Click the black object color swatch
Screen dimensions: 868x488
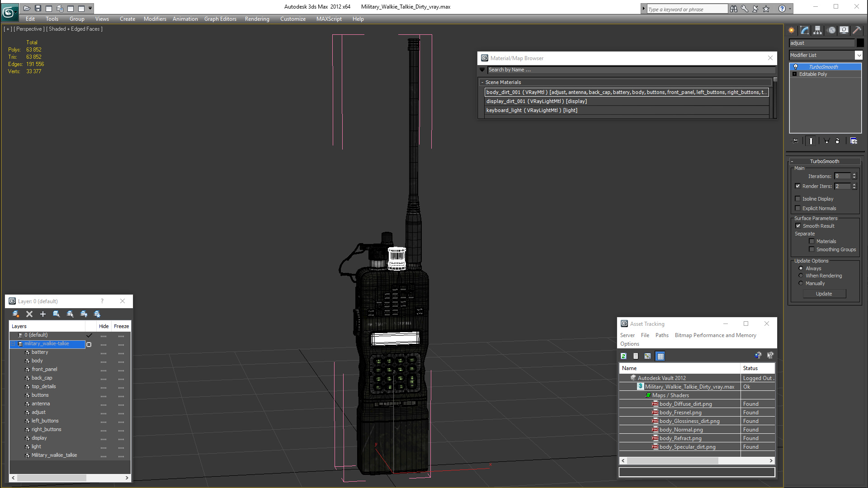point(860,43)
